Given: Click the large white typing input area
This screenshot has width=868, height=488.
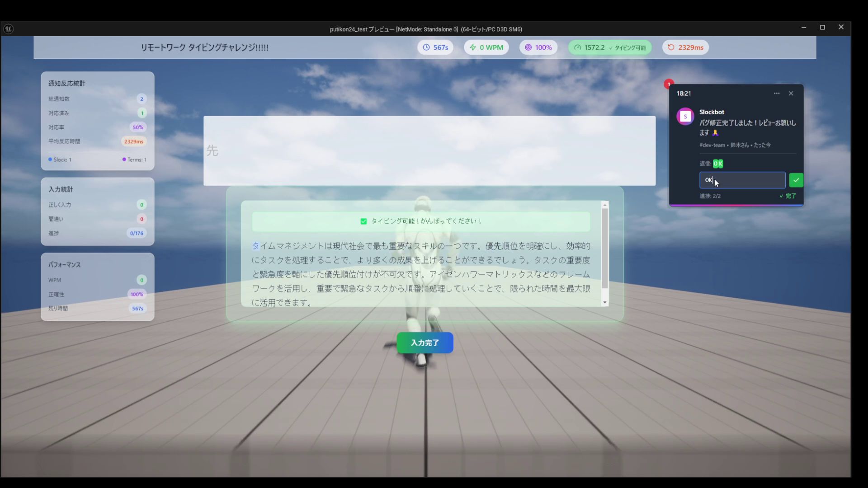Looking at the screenshot, I should pos(429,151).
